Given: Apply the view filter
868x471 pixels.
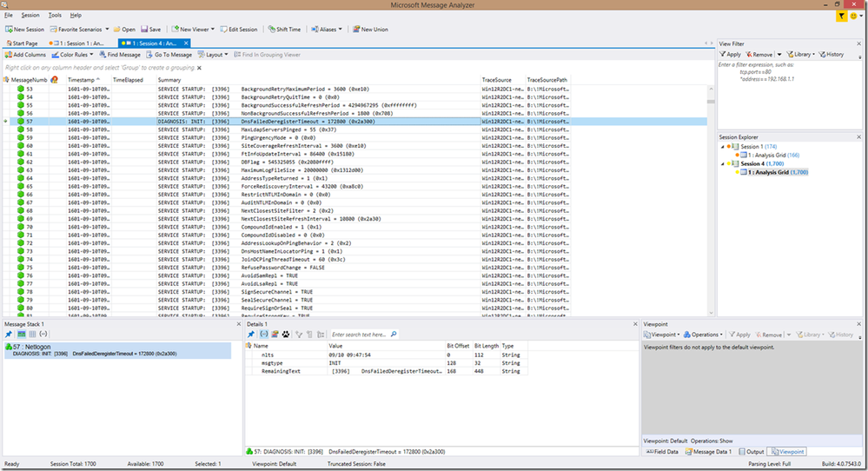Looking at the screenshot, I should (x=730, y=54).
